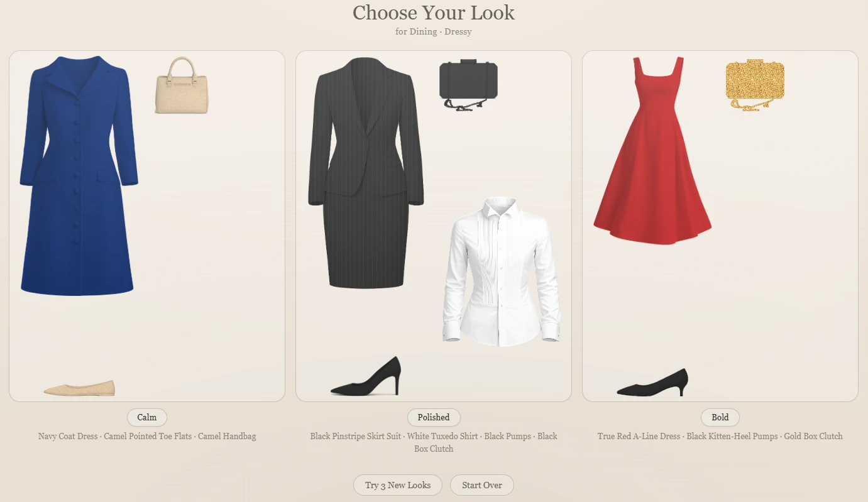Select the true red A-line dress image
The height and width of the screenshot is (502, 868).
click(652, 150)
